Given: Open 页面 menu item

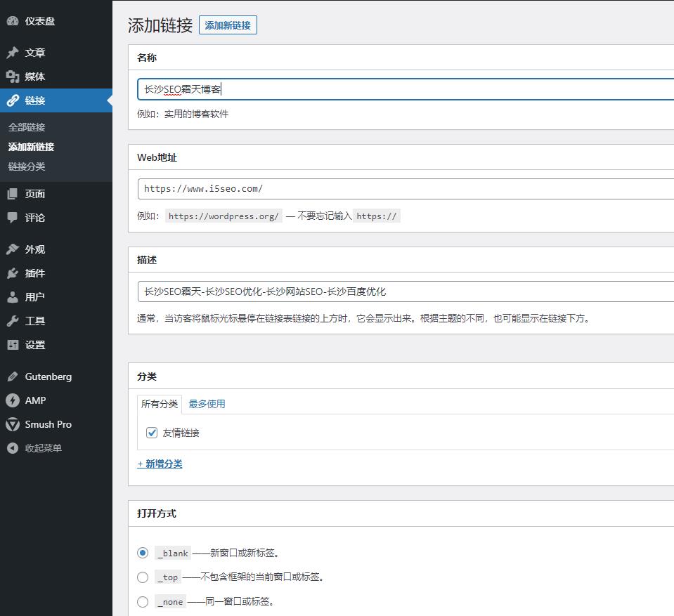Looking at the screenshot, I should point(35,194).
